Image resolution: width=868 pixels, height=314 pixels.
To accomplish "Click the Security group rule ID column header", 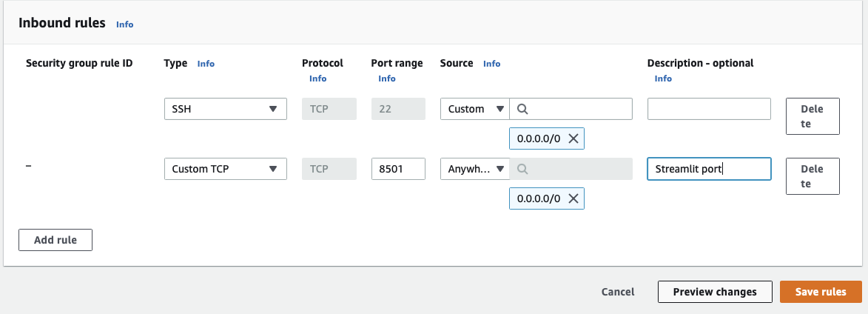I will [x=79, y=63].
